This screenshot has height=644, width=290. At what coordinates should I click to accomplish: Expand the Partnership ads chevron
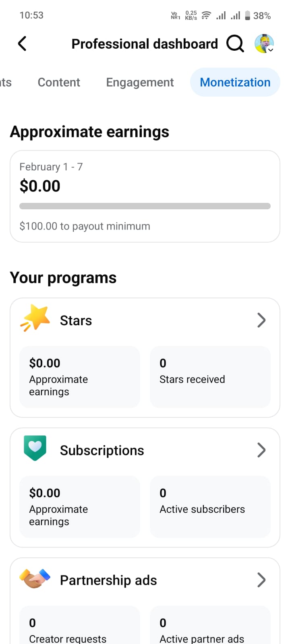[261, 580]
